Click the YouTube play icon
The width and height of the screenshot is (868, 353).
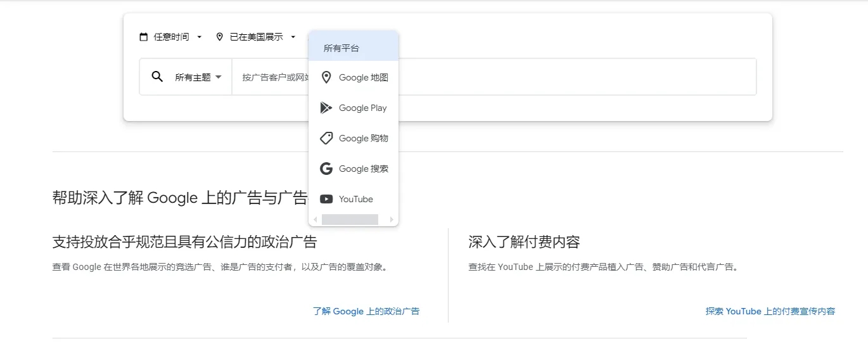pyautogui.click(x=326, y=199)
